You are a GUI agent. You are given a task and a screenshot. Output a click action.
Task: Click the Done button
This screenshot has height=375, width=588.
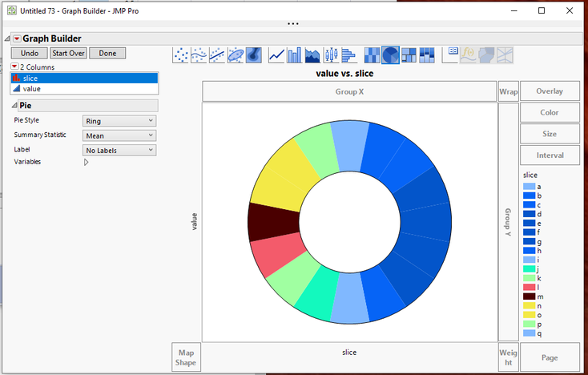(107, 53)
